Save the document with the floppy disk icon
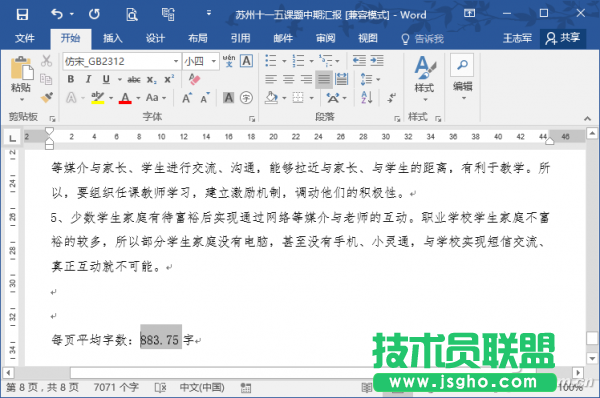The height and width of the screenshot is (398, 600). (x=22, y=14)
